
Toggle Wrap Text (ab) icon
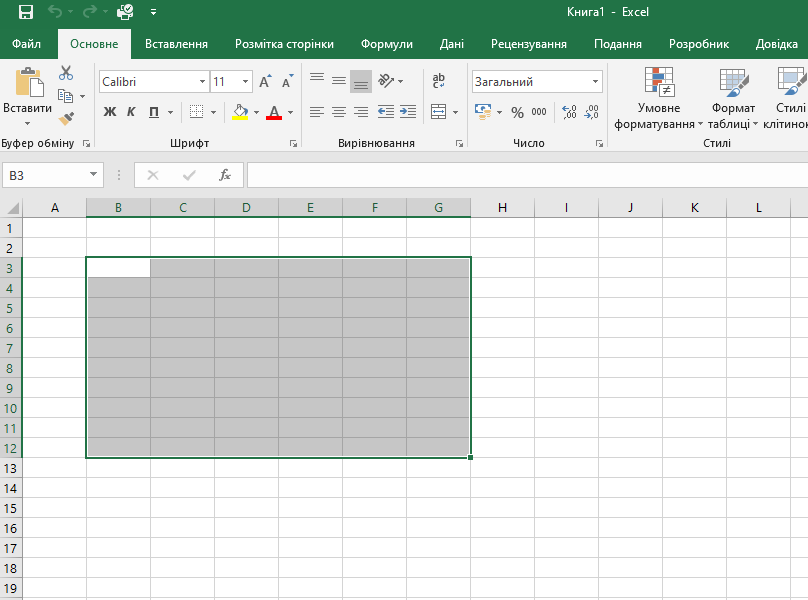[x=439, y=80]
